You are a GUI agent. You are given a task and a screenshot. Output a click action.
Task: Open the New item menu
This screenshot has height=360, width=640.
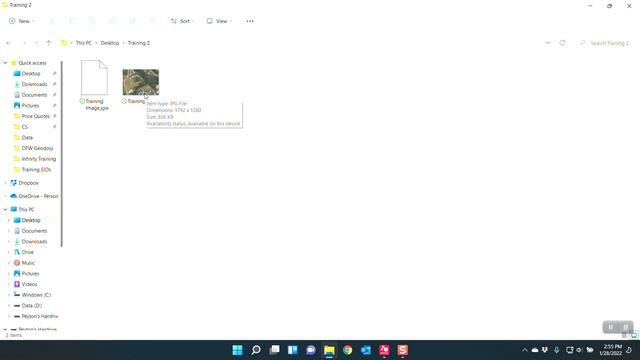pyautogui.click(x=21, y=21)
